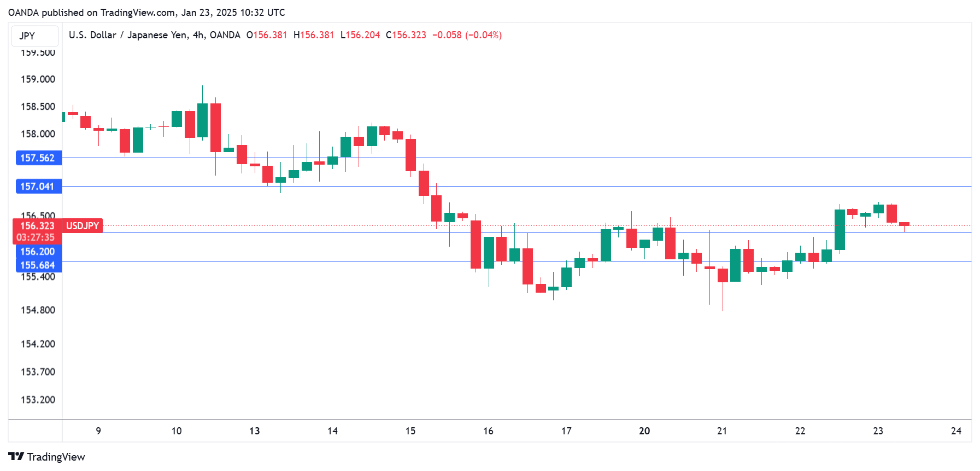This screenshot has width=980, height=471.
Task: Select the JPY currency box
Action: click(35, 36)
